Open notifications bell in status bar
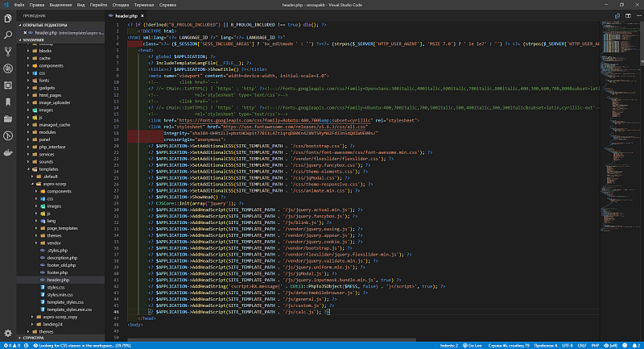 [636, 346]
